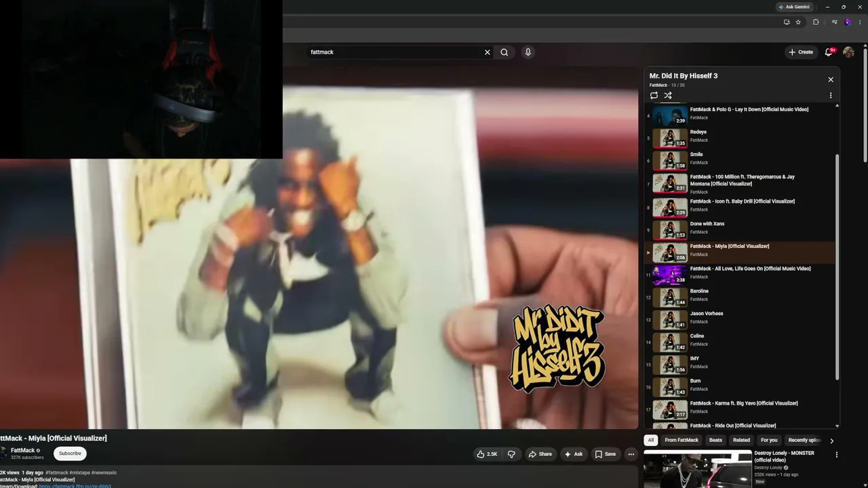The image size is (868, 488).
Task: Select the For you filter chip
Action: pyautogui.click(x=769, y=441)
